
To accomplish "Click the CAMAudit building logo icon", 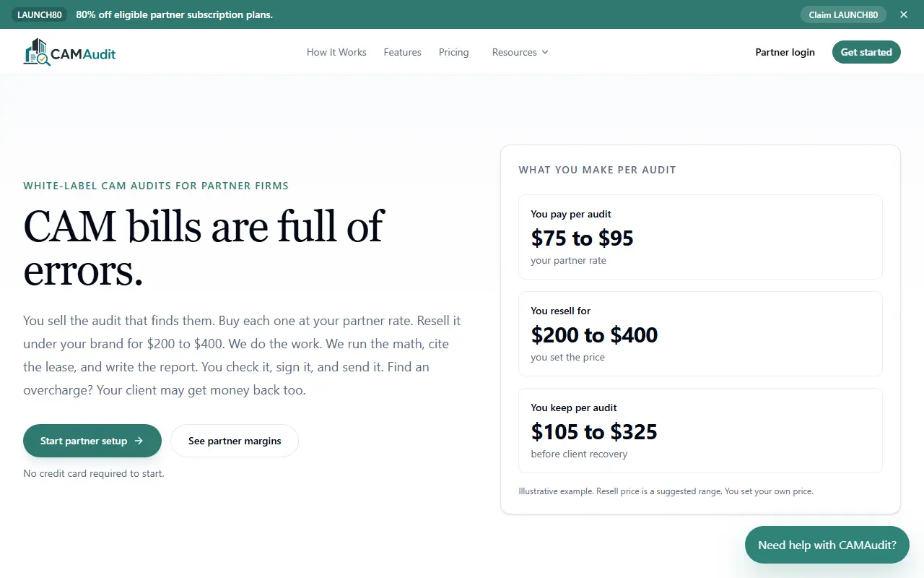I will click(37, 52).
